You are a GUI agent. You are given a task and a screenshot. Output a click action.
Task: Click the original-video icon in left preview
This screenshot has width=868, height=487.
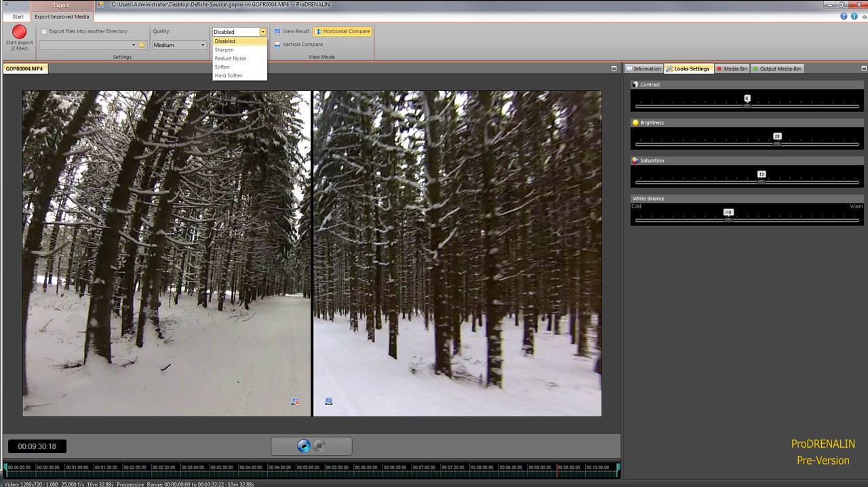296,402
